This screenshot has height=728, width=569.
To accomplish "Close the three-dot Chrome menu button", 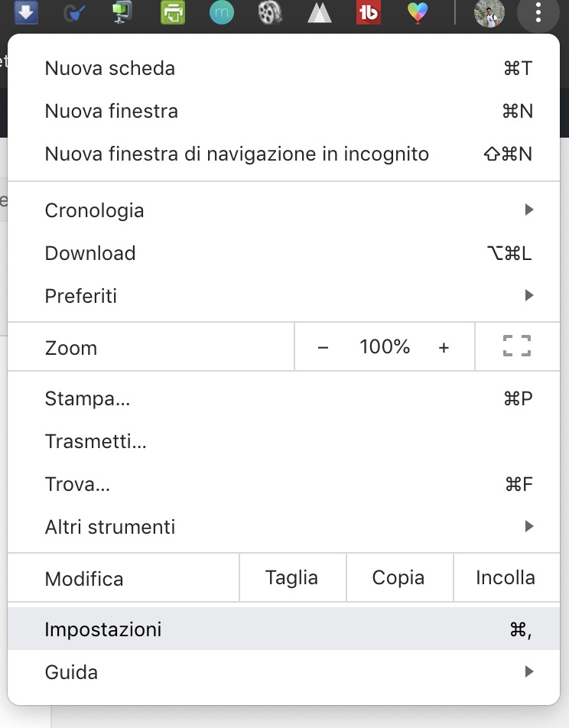I will tap(539, 13).
